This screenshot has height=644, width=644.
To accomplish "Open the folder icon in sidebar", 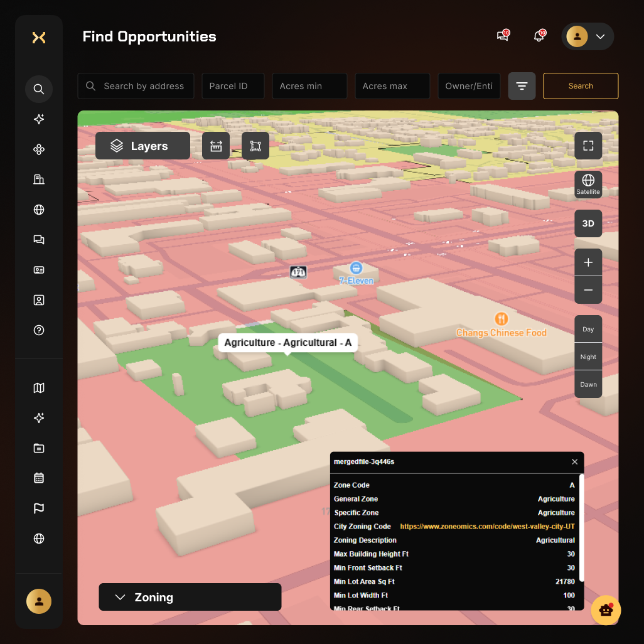I will 39,448.
